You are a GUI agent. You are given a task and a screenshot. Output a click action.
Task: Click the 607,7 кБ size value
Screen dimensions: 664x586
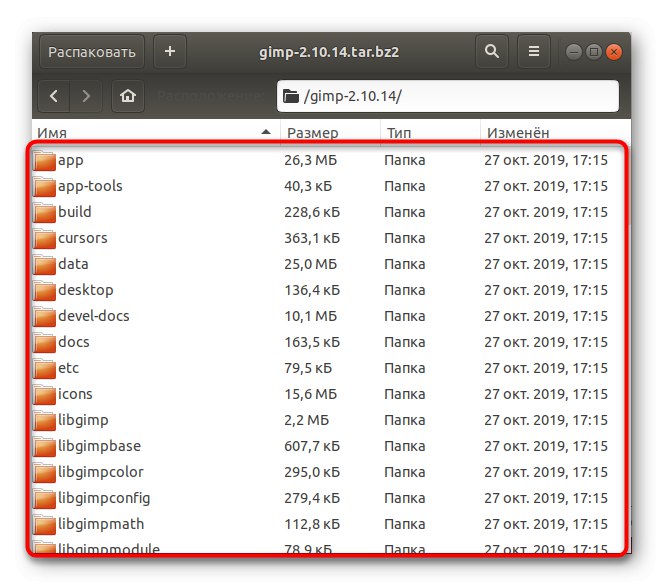(x=312, y=446)
